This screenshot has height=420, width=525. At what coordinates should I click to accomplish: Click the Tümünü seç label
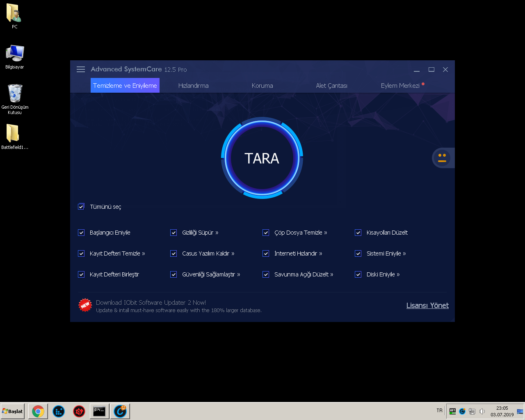[105, 207]
